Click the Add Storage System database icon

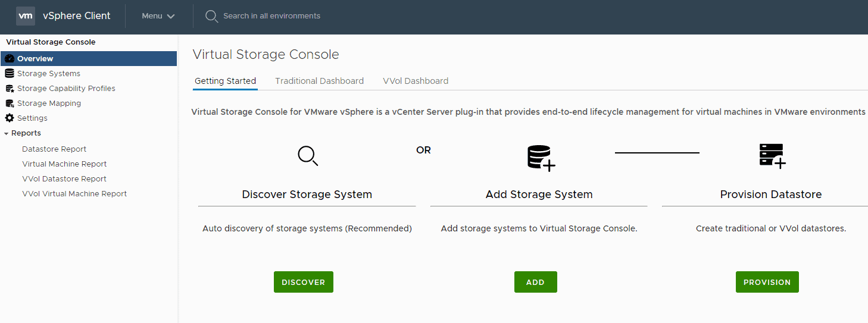(541, 158)
